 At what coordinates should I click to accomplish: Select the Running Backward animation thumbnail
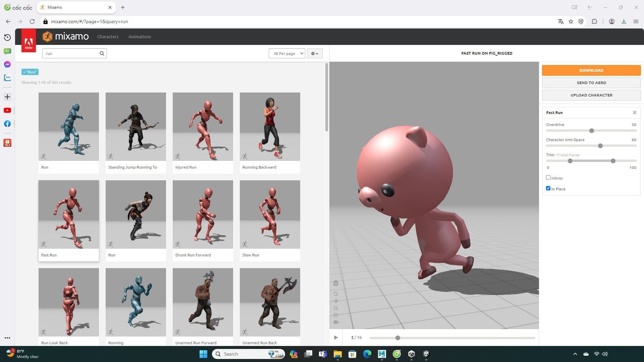pos(270,127)
